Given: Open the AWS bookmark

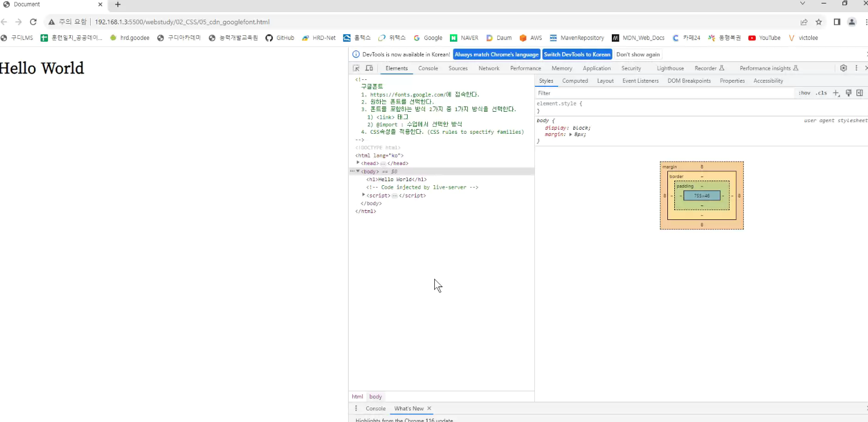Looking at the screenshot, I should tap(531, 38).
